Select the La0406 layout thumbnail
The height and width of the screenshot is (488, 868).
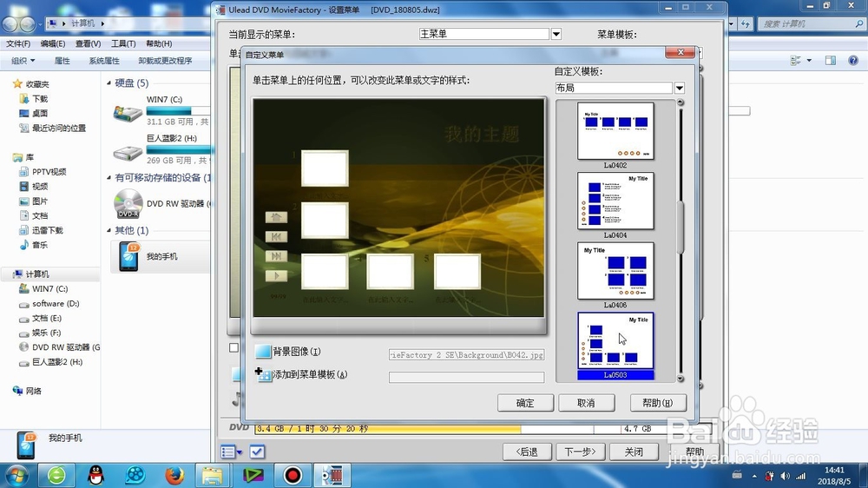(615, 271)
